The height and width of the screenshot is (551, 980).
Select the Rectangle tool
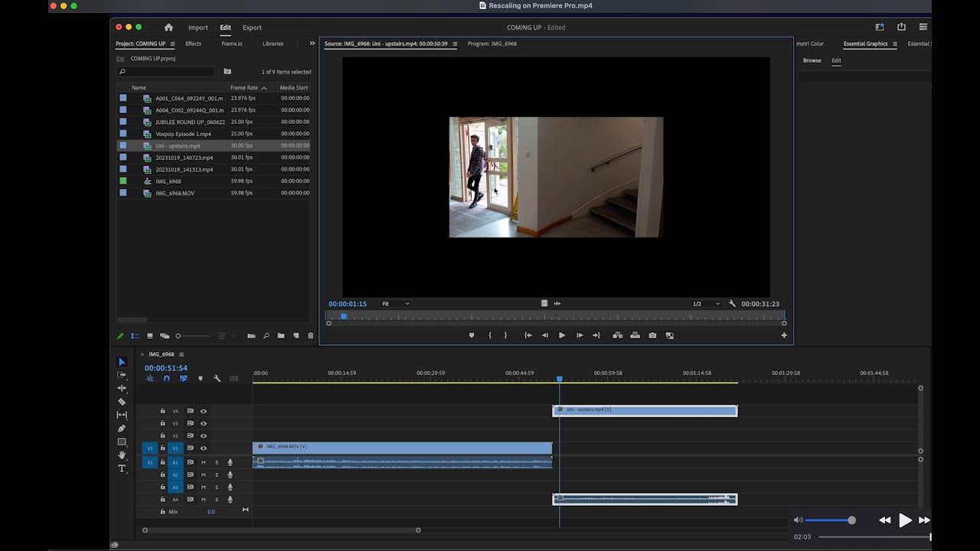(x=121, y=442)
